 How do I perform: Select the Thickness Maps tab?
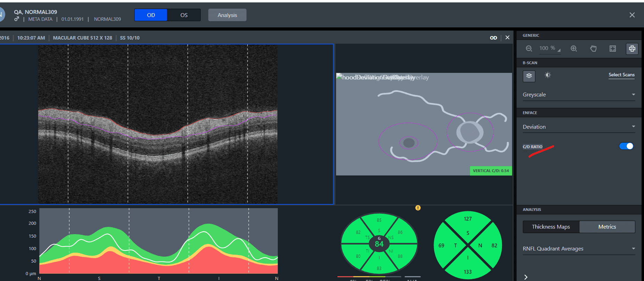click(x=551, y=227)
